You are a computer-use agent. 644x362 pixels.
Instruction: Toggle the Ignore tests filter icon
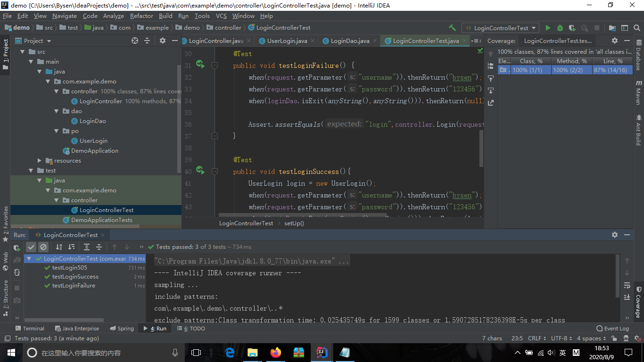[x=43, y=247]
